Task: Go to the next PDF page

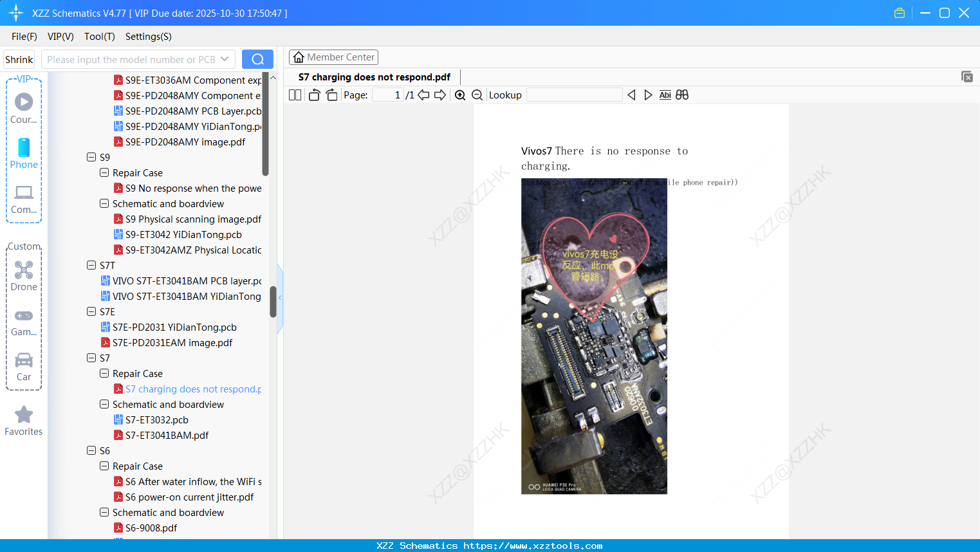Action: (x=440, y=95)
